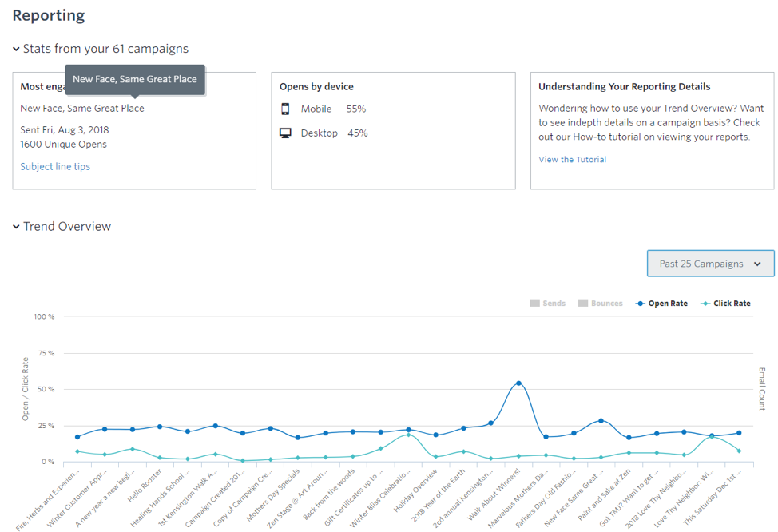Click the Open Rate peak for Walk About Winners
The image size is (778, 532).
(518, 383)
